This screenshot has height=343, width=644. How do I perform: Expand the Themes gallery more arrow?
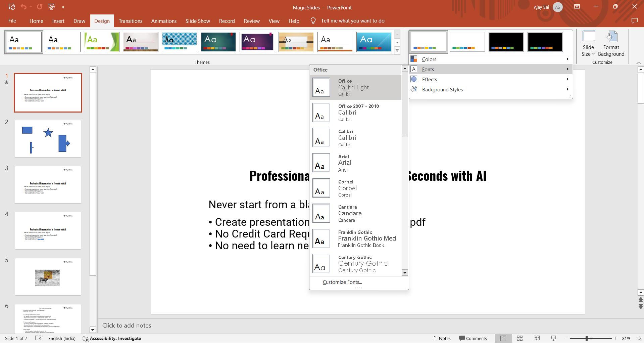click(397, 51)
